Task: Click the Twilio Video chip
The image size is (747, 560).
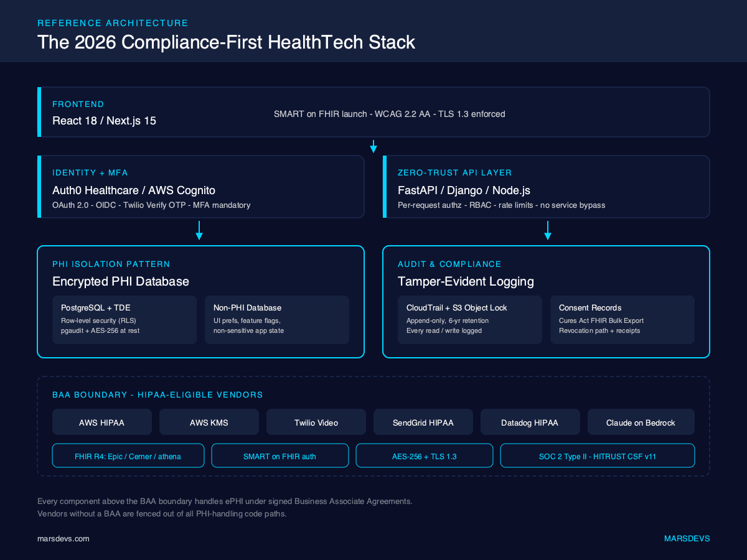Action: [x=316, y=422]
